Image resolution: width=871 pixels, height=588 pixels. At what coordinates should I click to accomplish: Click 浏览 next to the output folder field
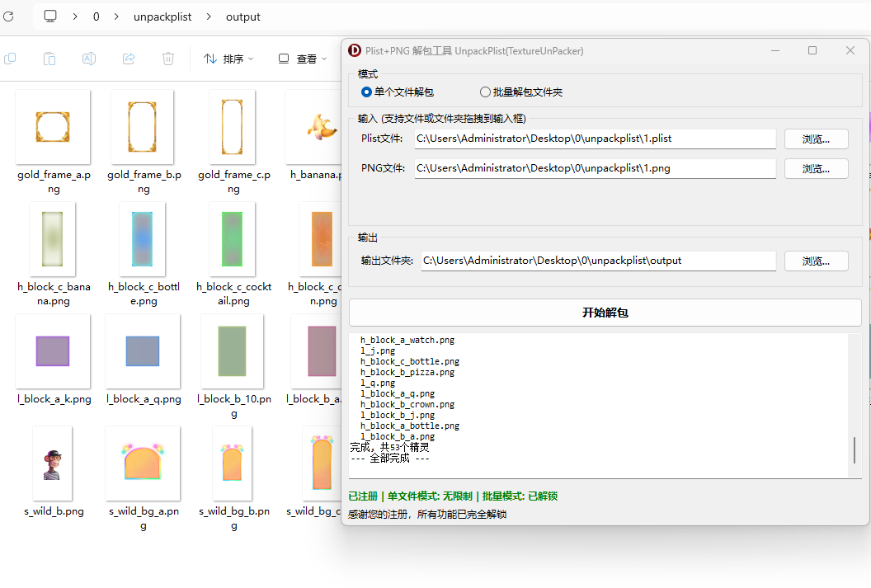coord(816,260)
